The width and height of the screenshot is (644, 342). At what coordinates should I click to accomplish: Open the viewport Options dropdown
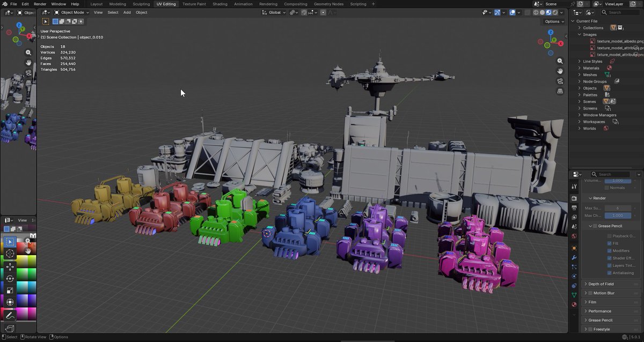pyautogui.click(x=554, y=21)
